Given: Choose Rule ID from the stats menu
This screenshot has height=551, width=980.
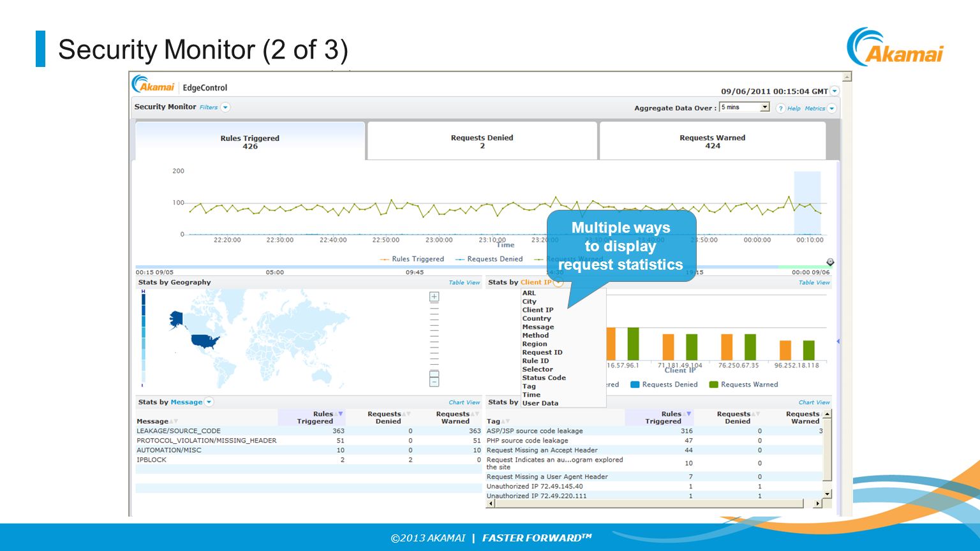Looking at the screenshot, I should [x=535, y=361].
